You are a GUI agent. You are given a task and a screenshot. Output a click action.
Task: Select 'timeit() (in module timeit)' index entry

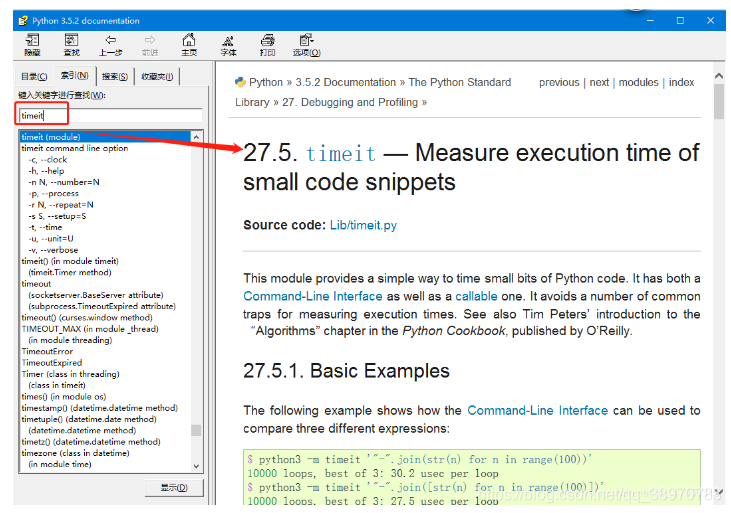(x=70, y=261)
